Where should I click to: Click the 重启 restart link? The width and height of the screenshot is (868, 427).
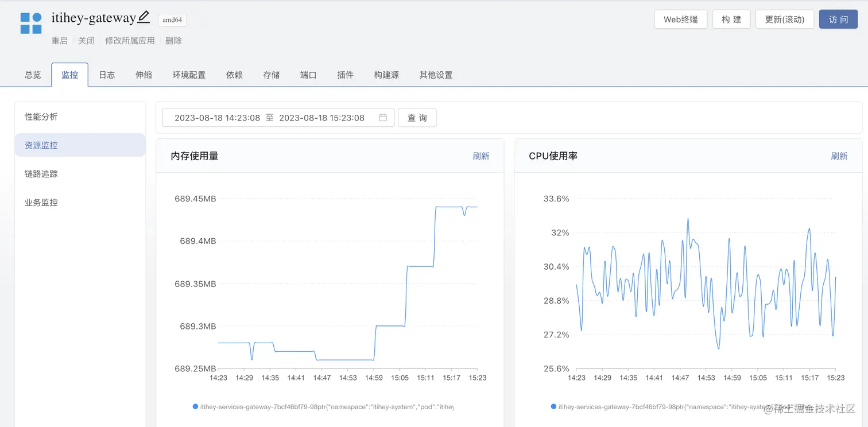[60, 41]
